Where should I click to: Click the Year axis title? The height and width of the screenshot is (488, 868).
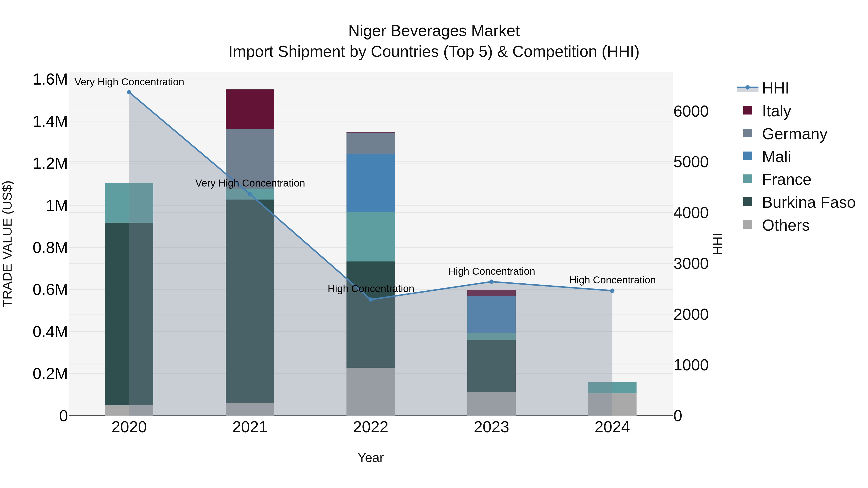[371, 458]
